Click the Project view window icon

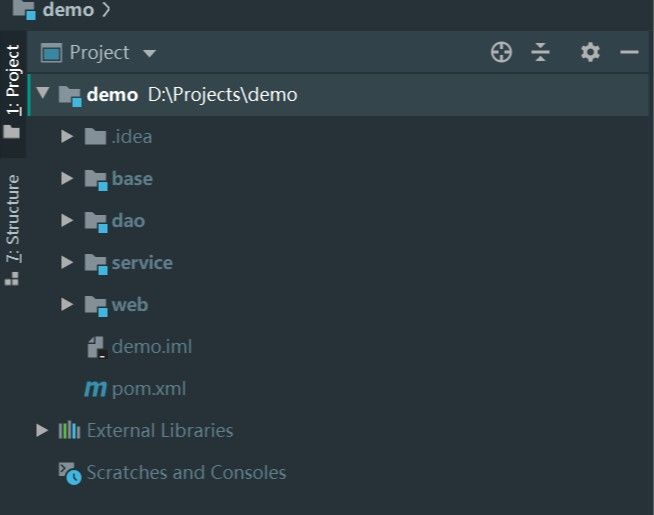click(51, 53)
